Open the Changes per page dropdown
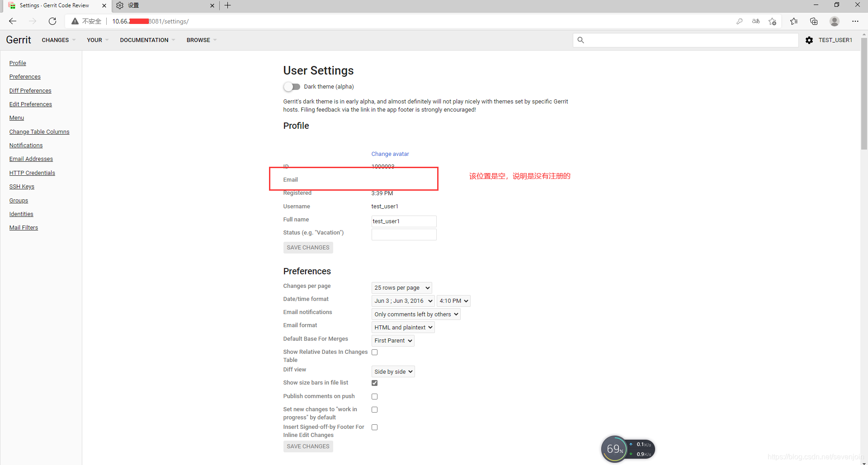 (x=401, y=288)
